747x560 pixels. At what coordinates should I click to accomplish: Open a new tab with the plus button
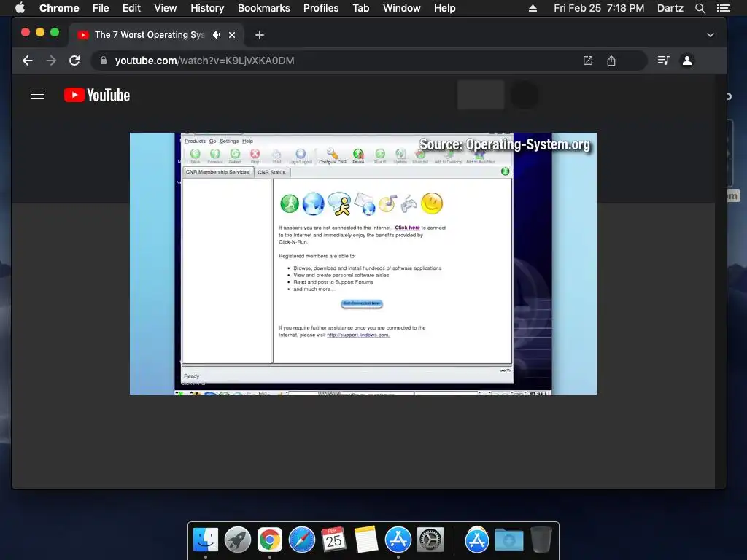259,35
